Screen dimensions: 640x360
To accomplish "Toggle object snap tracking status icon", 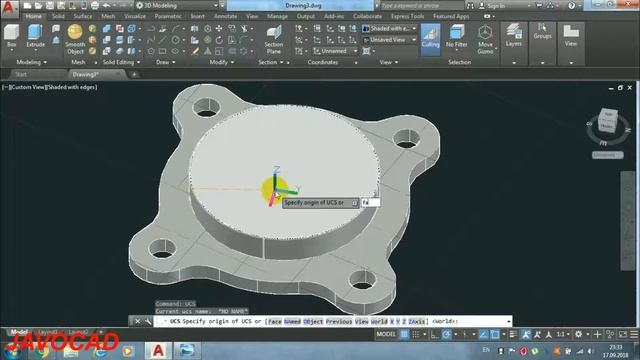I will click(483, 334).
